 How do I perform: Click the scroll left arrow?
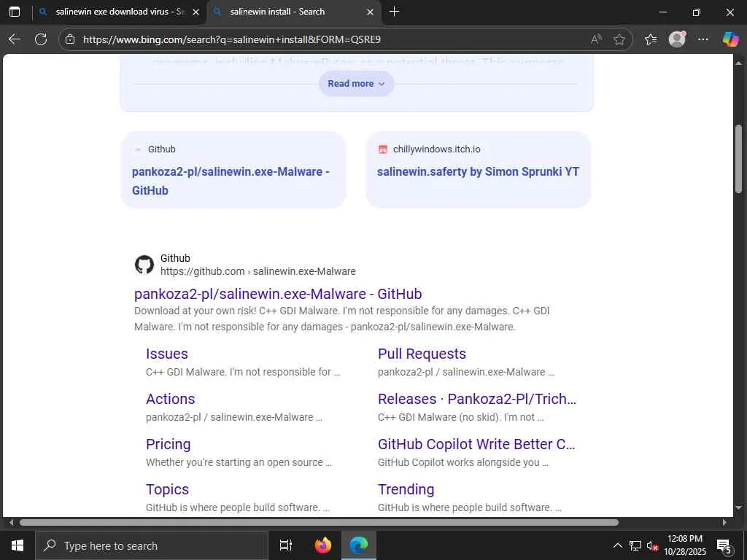click(12, 522)
